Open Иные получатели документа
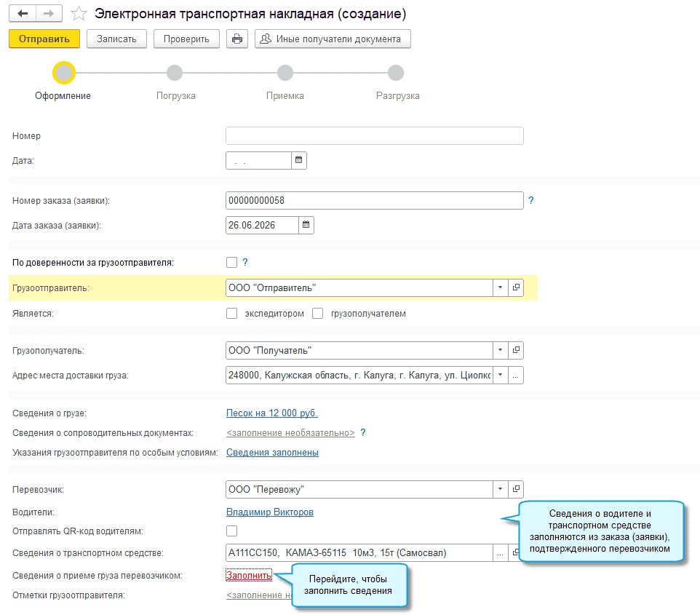The width and height of the screenshot is (700, 615). tap(333, 39)
